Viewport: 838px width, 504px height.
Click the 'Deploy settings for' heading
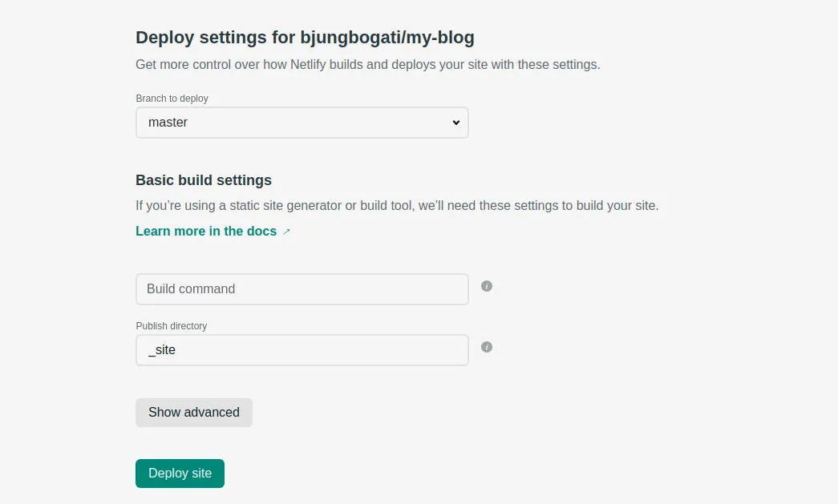215,37
